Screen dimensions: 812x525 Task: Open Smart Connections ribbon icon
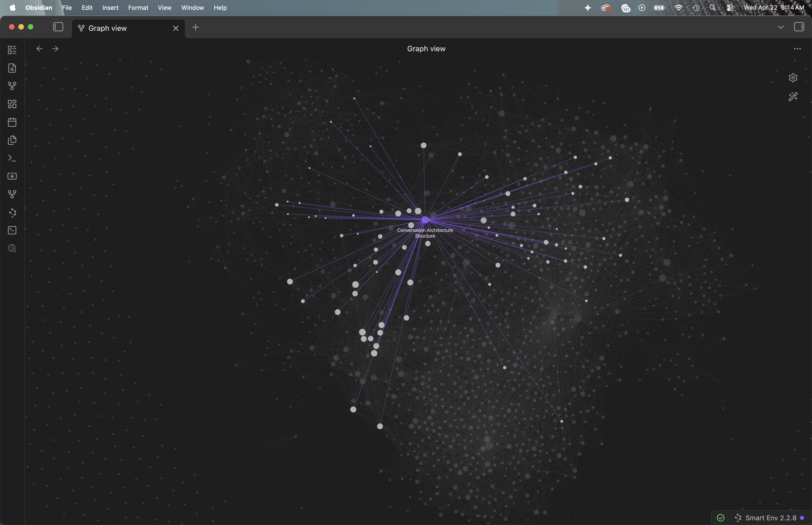coord(12,213)
